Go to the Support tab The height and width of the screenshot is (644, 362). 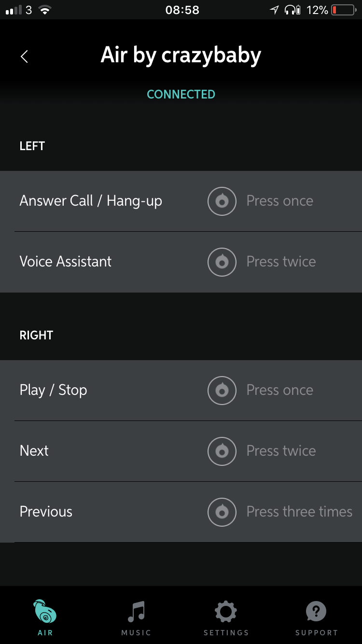[x=316, y=617]
